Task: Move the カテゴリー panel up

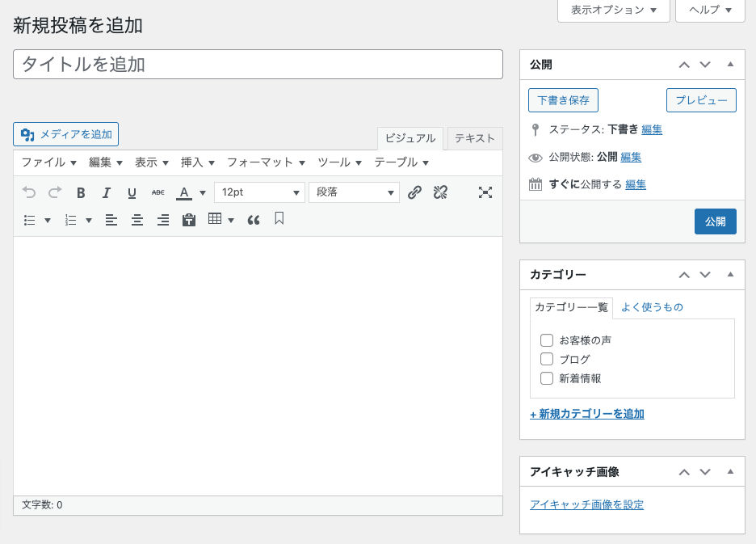Action: tap(684, 275)
